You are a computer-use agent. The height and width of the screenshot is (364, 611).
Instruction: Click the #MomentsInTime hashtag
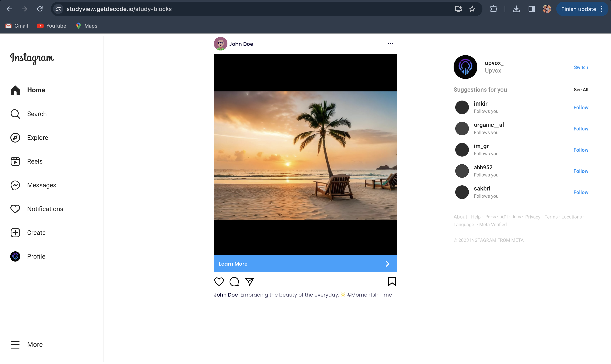[x=369, y=295]
